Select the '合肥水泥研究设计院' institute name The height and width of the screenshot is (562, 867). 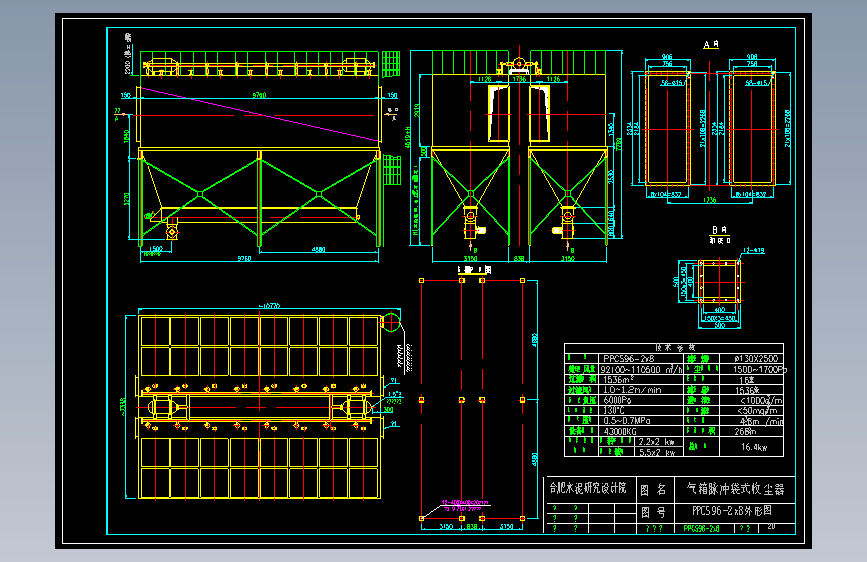[588, 488]
